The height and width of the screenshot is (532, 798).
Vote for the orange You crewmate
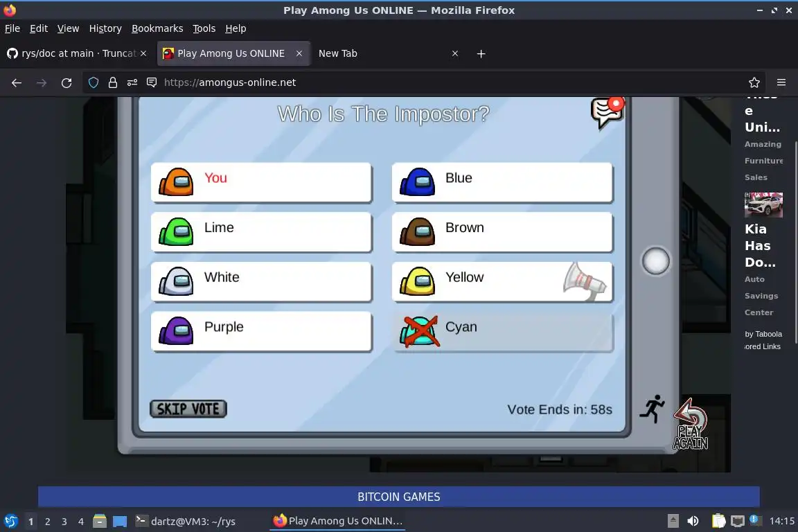click(261, 182)
